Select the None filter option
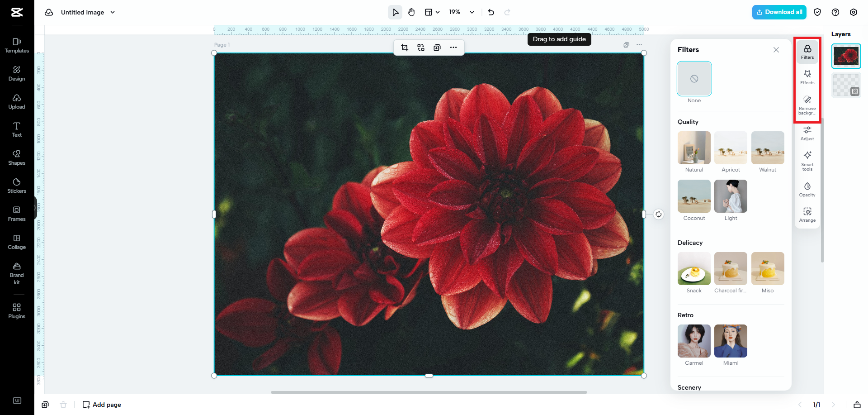 tap(694, 78)
